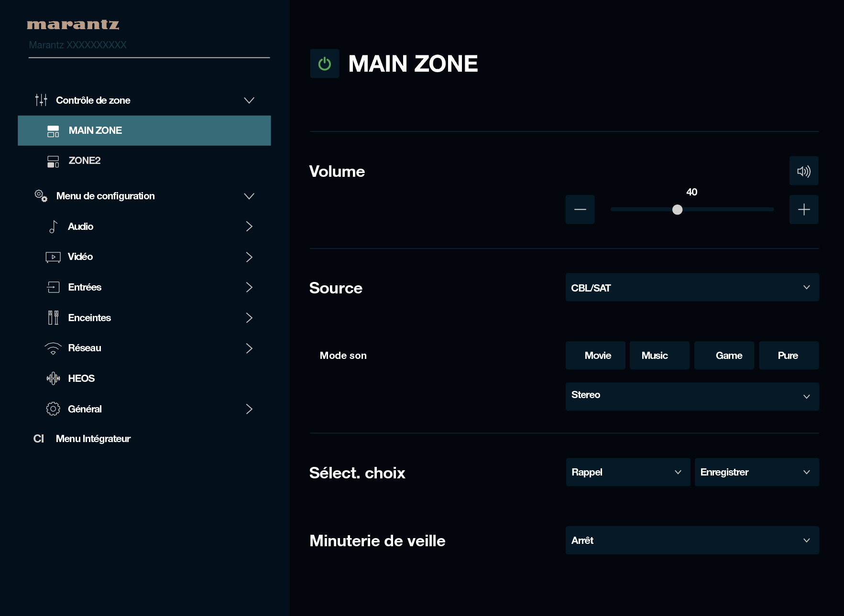The width and height of the screenshot is (844, 616).
Task: Click the volume increase plus button
Action: pos(803,209)
